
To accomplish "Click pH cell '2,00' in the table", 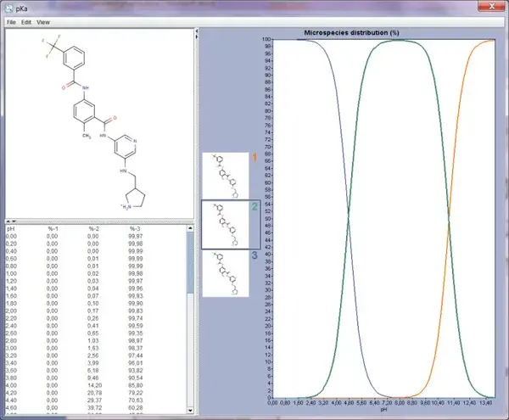I will click(x=11, y=311).
